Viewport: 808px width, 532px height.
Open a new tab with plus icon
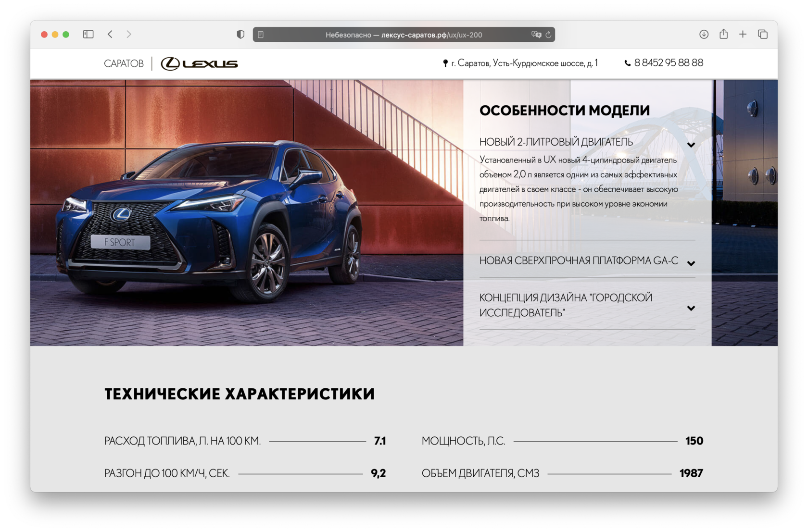[x=743, y=34]
